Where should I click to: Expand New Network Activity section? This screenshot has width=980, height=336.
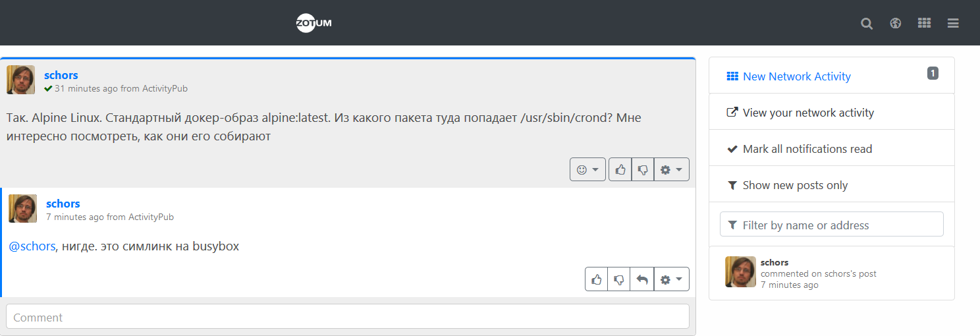[x=796, y=76]
